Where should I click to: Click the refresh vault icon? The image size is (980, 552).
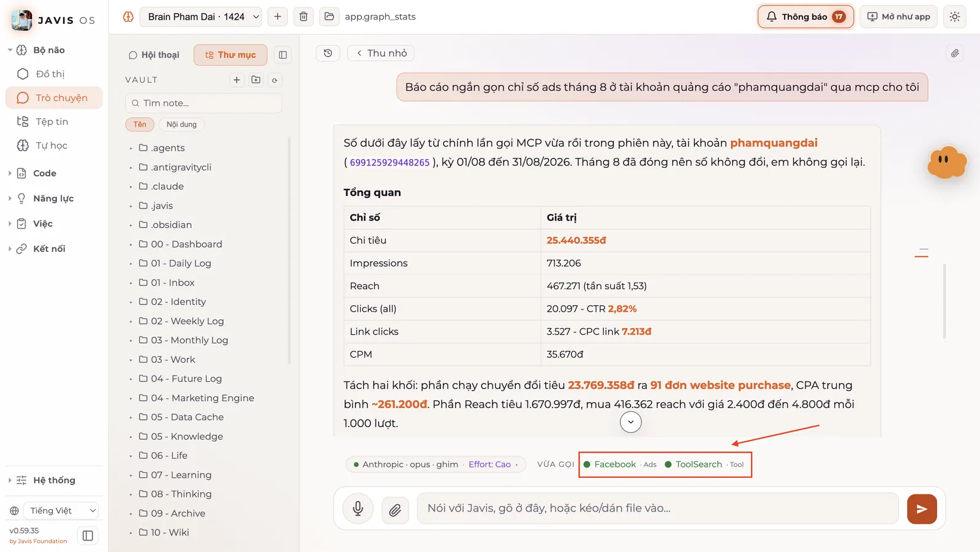[274, 80]
